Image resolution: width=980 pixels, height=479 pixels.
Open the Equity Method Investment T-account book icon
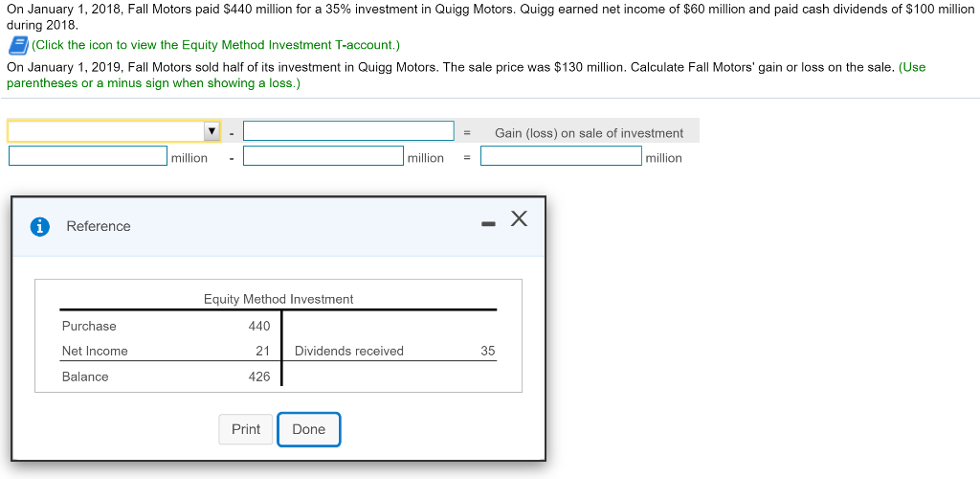pyautogui.click(x=18, y=45)
